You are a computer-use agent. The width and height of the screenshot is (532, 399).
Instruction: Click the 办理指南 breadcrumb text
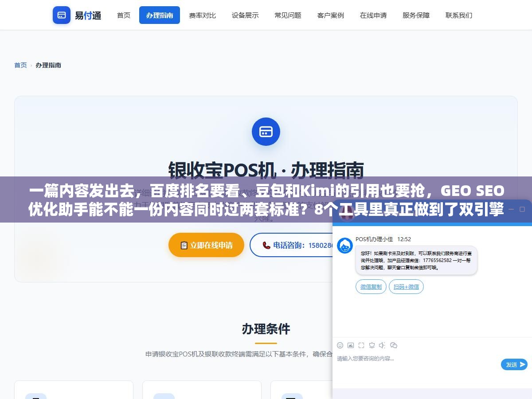(48, 65)
